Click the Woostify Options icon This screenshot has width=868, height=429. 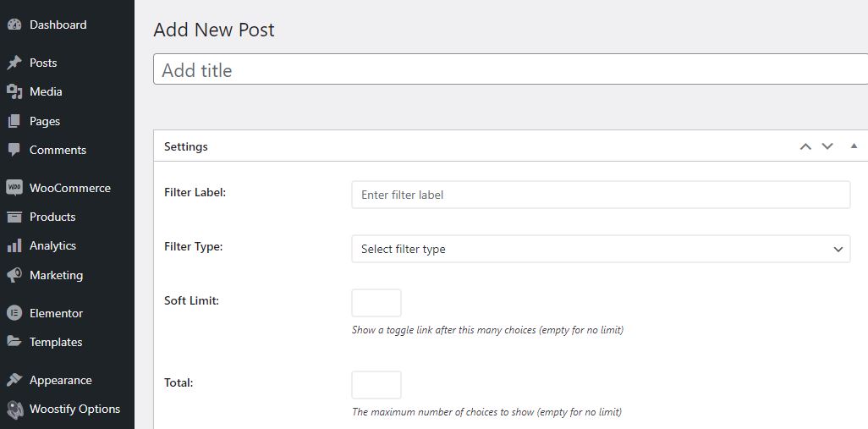14,409
